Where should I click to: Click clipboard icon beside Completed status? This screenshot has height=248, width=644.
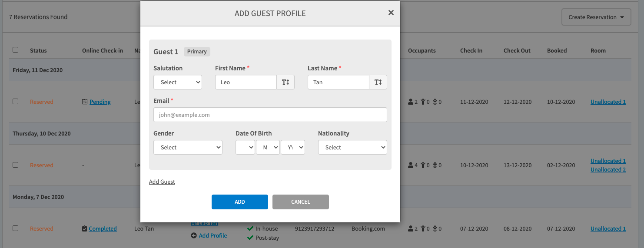84,228
